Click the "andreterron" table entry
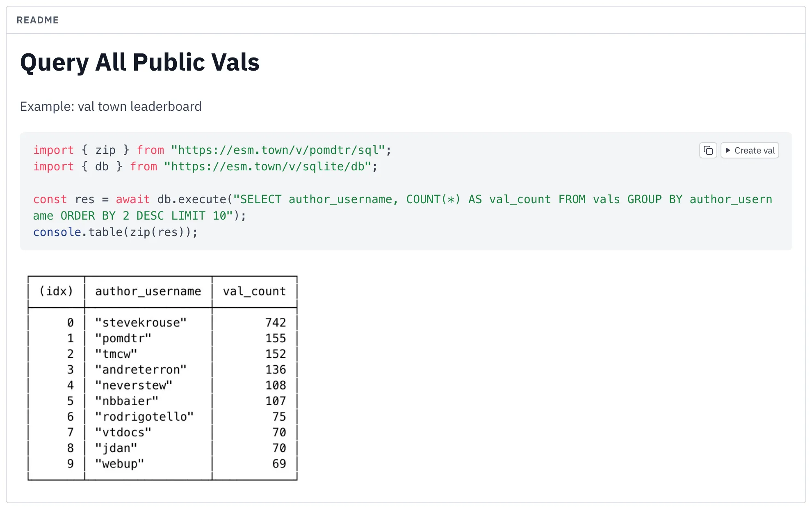 (x=141, y=370)
